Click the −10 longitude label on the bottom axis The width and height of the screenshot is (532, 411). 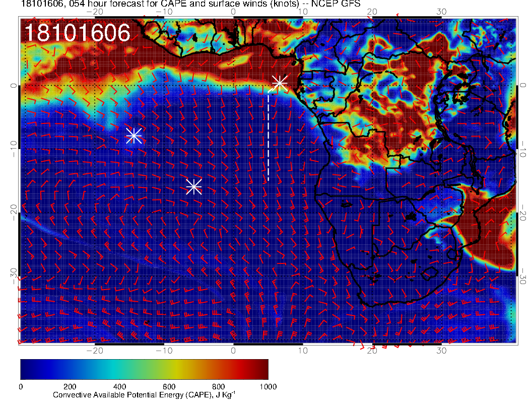coord(164,351)
